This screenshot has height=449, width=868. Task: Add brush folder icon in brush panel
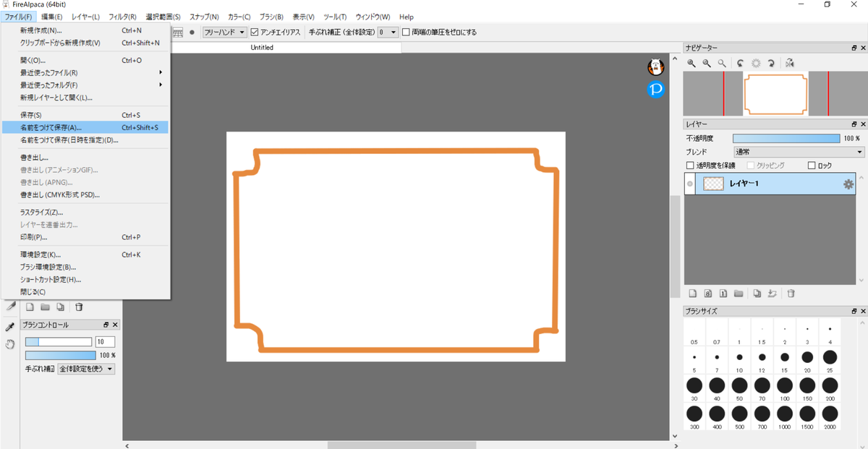(45, 307)
